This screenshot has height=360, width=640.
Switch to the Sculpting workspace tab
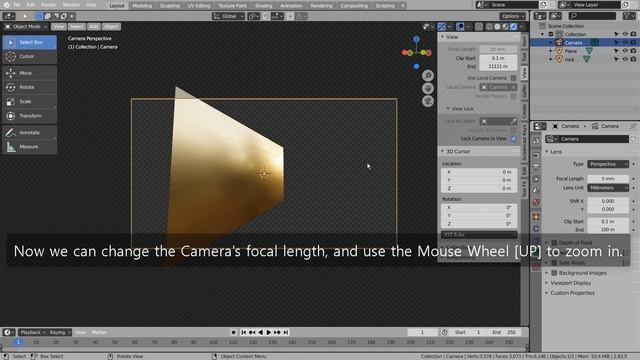click(x=169, y=6)
